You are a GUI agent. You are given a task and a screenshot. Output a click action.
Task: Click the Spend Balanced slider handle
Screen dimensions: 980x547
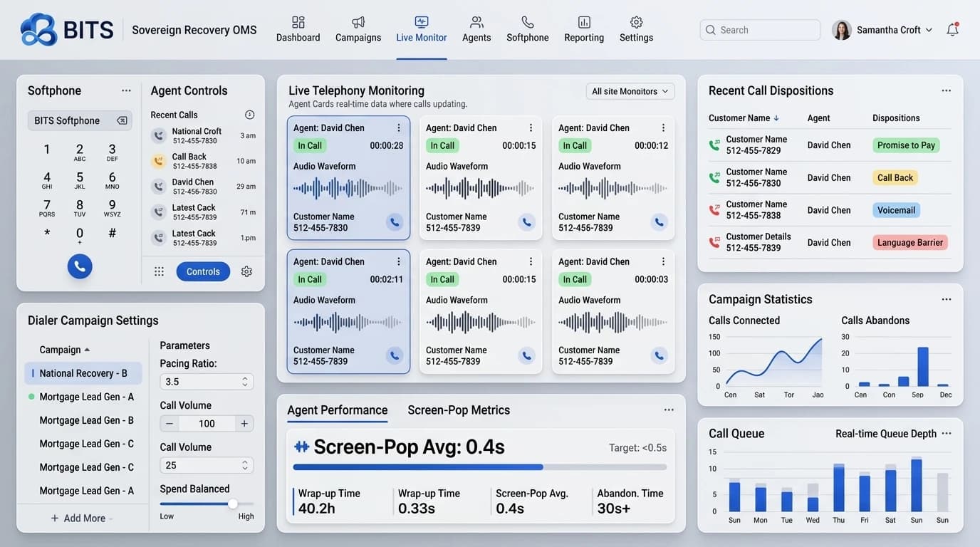232,504
